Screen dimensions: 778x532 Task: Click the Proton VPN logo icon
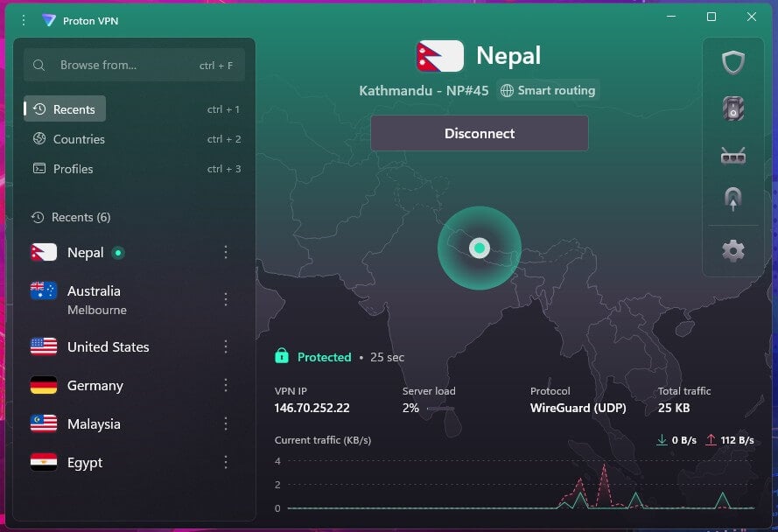pyautogui.click(x=49, y=20)
